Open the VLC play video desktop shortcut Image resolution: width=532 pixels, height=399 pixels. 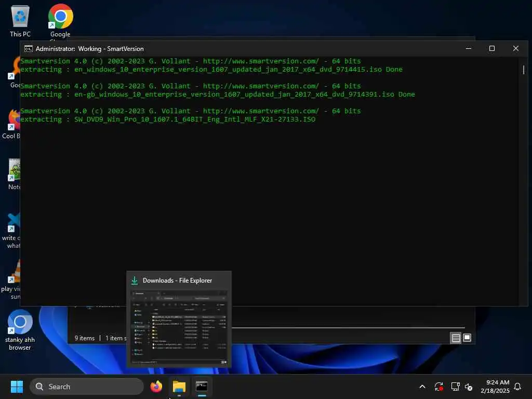(x=11, y=280)
